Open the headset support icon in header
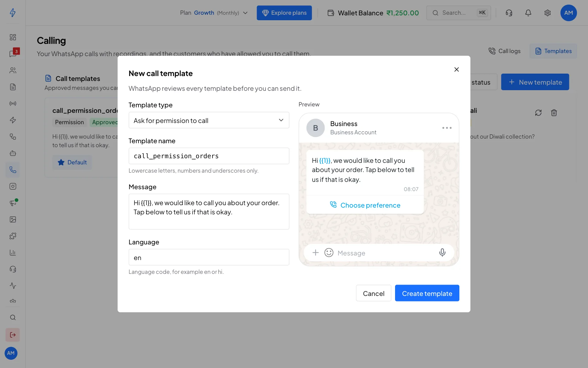 (x=509, y=13)
